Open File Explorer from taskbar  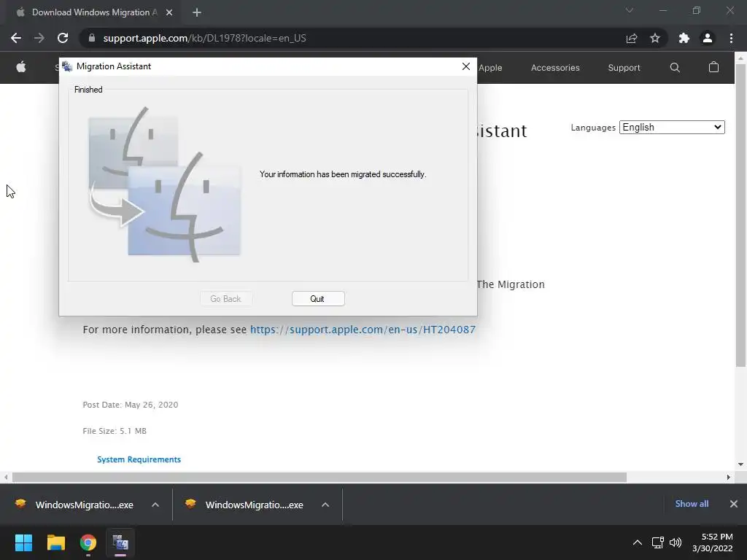point(55,542)
